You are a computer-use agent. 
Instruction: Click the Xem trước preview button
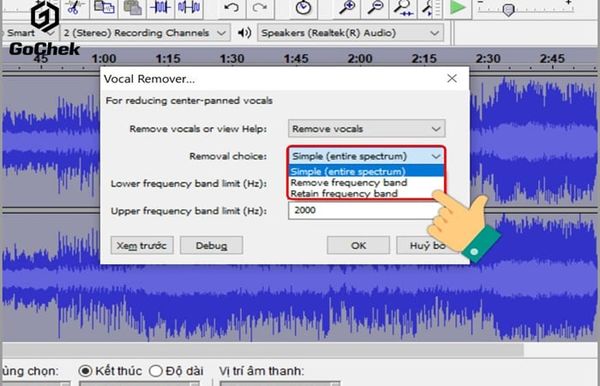142,245
